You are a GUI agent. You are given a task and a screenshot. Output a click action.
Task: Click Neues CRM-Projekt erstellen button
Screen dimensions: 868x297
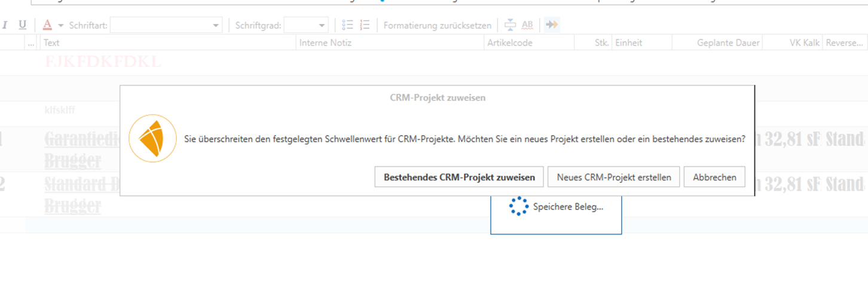pos(613,177)
